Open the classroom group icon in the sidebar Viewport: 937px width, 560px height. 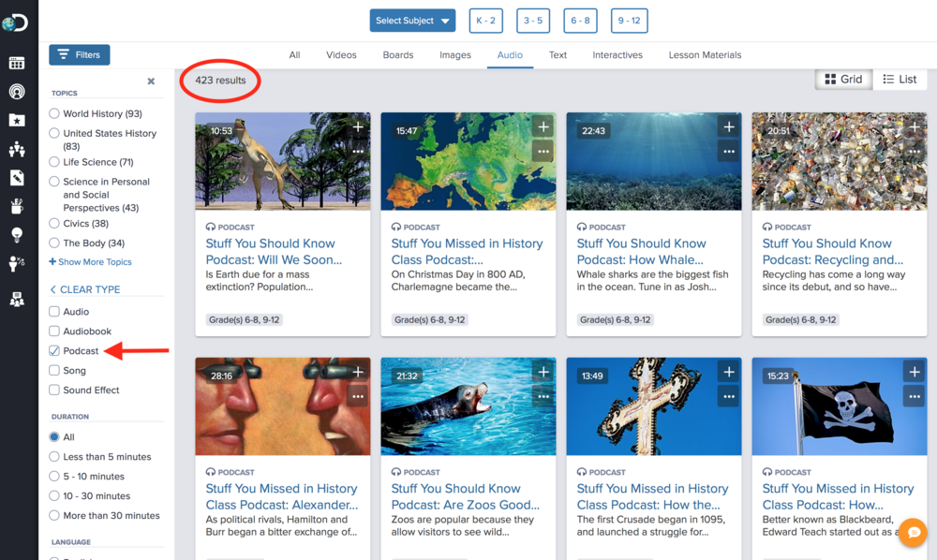pos(17,149)
